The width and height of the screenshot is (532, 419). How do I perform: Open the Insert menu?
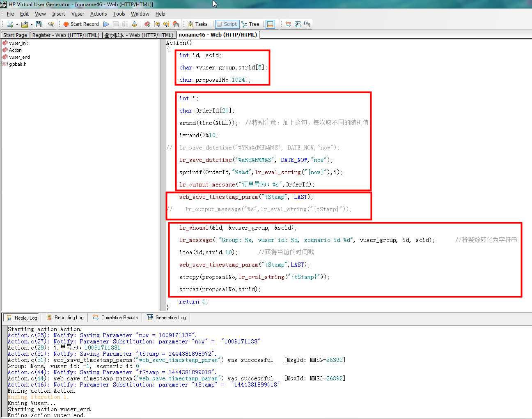tap(58, 14)
